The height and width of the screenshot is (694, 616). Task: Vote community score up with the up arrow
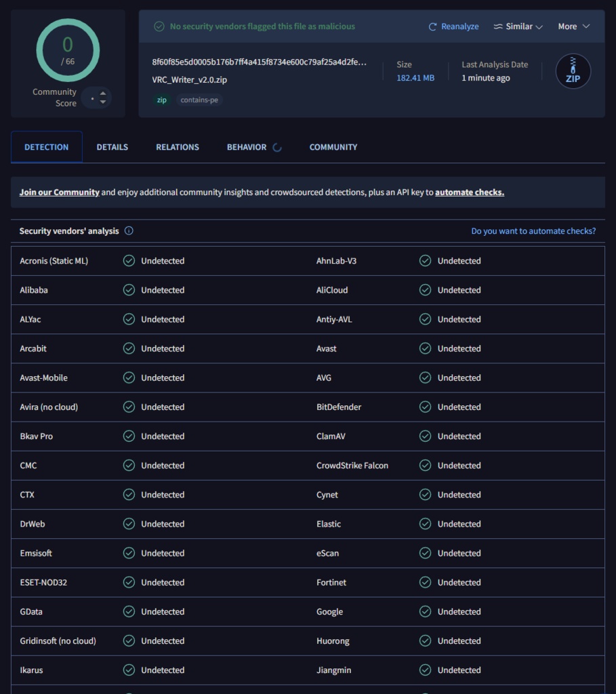(x=103, y=93)
